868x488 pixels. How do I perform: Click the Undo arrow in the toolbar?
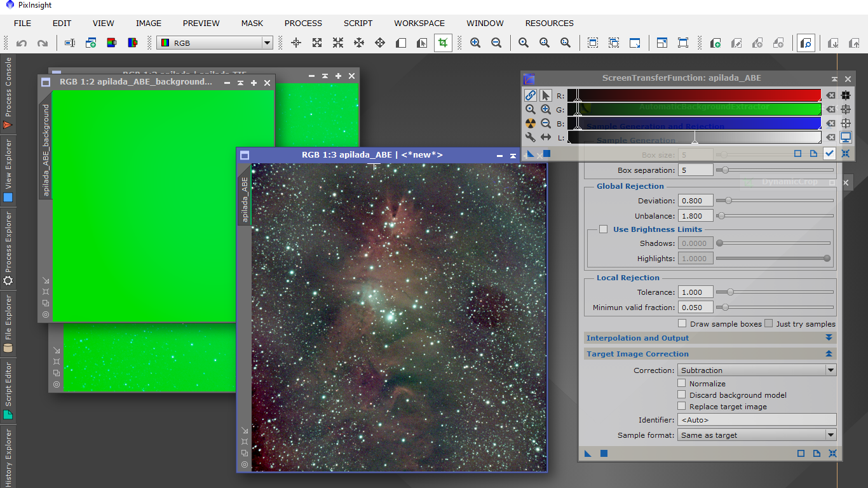(x=22, y=43)
